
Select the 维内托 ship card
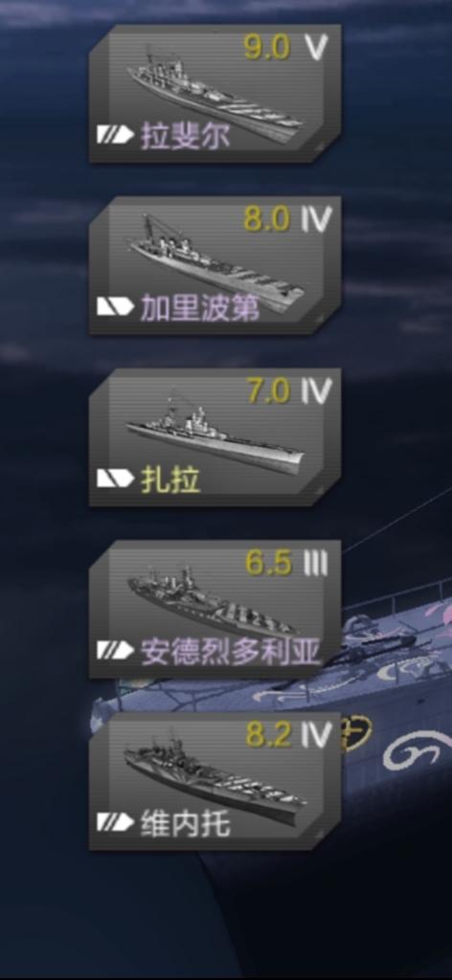[215, 781]
